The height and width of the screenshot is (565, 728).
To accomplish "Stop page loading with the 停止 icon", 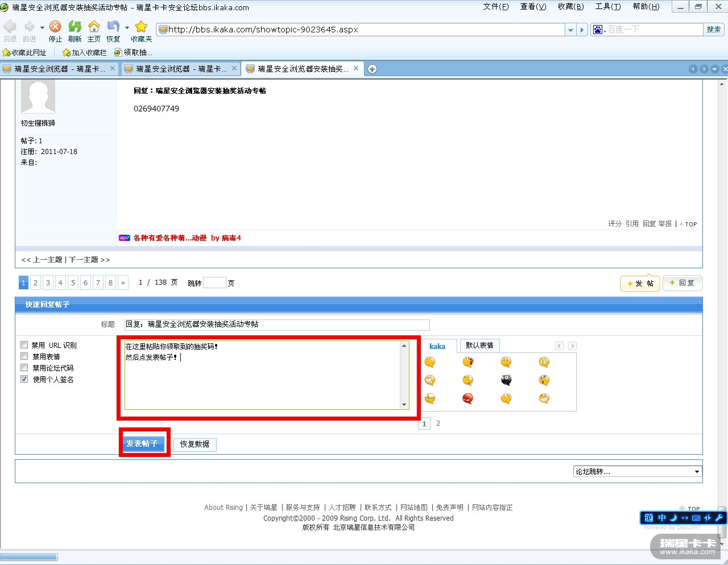I will (55, 27).
